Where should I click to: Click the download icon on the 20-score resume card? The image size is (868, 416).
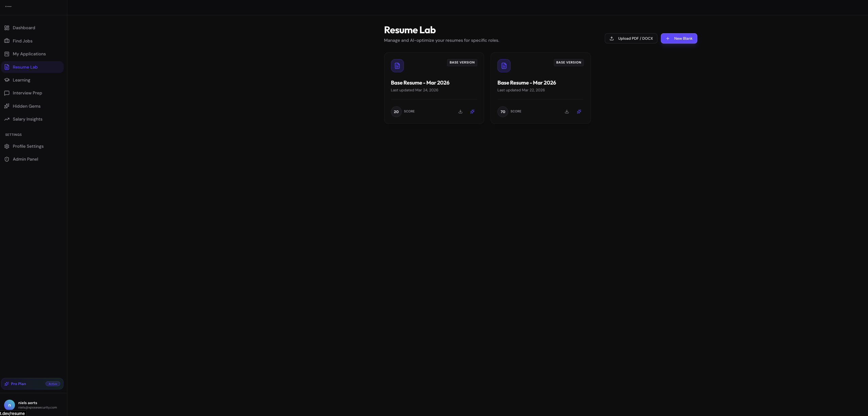coord(460,111)
